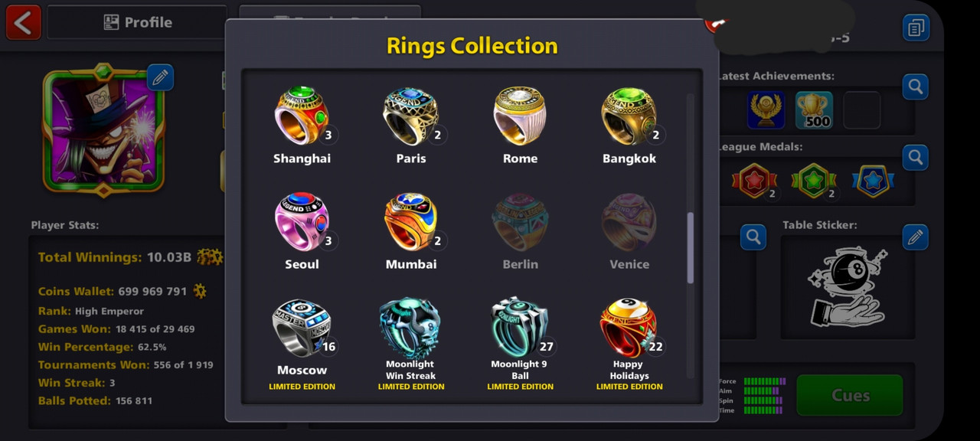Edit the Table Sticker with the pencil
Image resolution: width=980 pixels, height=441 pixels.
click(915, 237)
